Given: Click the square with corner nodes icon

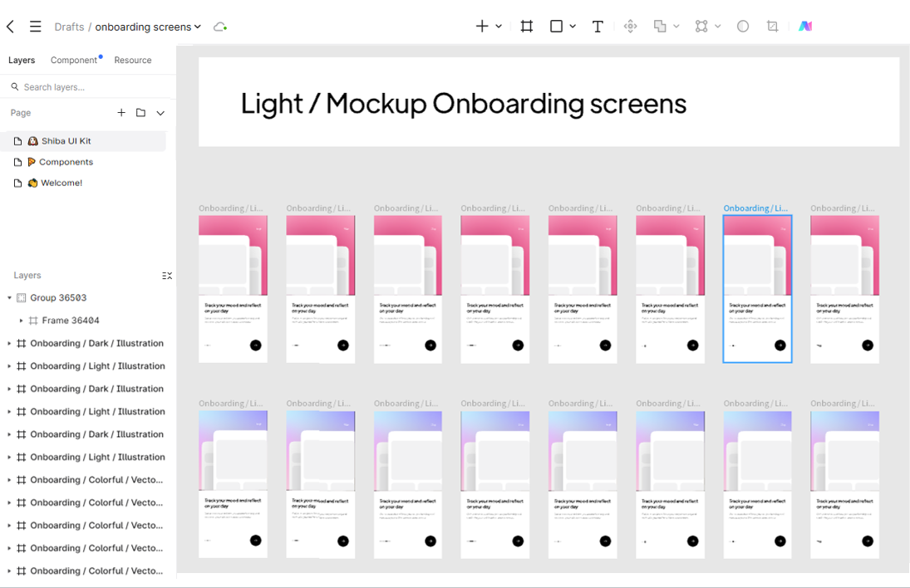Looking at the screenshot, I should click(x=701, y=26).
